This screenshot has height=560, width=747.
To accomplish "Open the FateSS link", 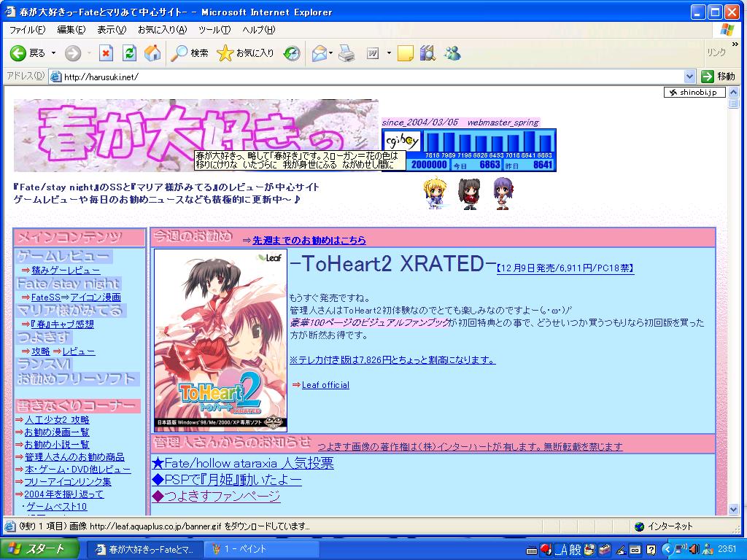I will tap(46, 297).
